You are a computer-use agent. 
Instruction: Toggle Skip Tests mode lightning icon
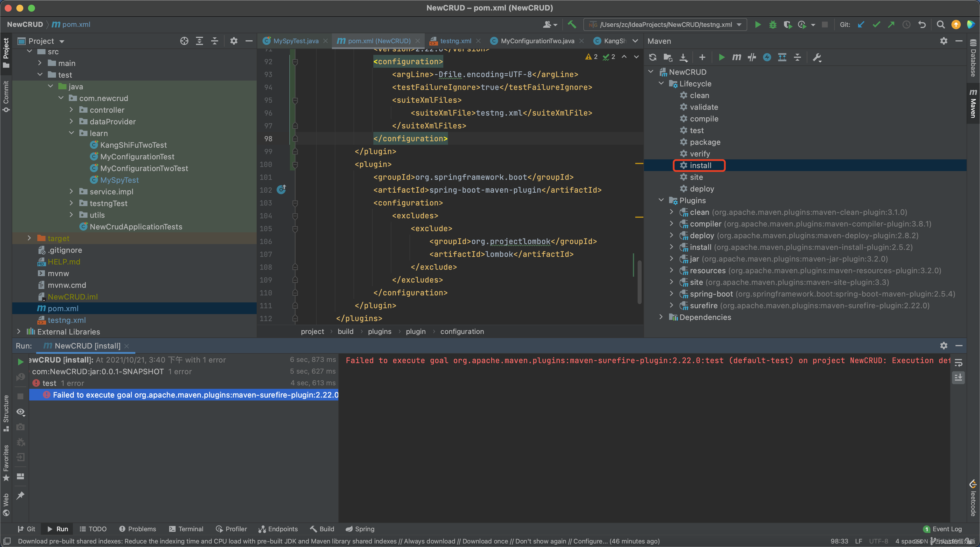[x=767, y=57]
